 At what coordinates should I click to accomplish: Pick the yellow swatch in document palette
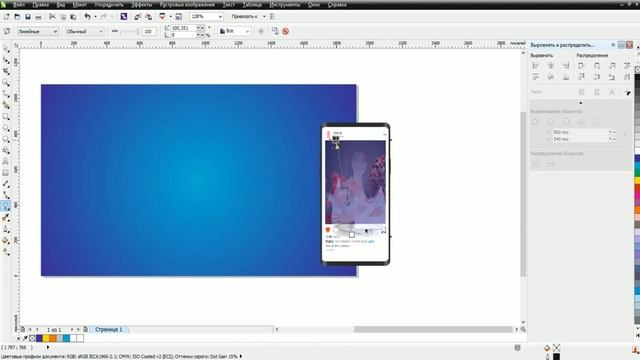pos(46,338)
